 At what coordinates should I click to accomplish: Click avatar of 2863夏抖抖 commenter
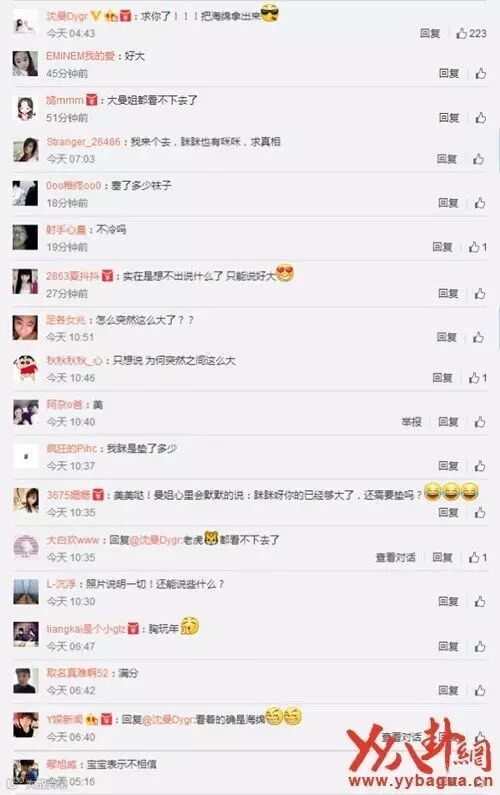25,281
